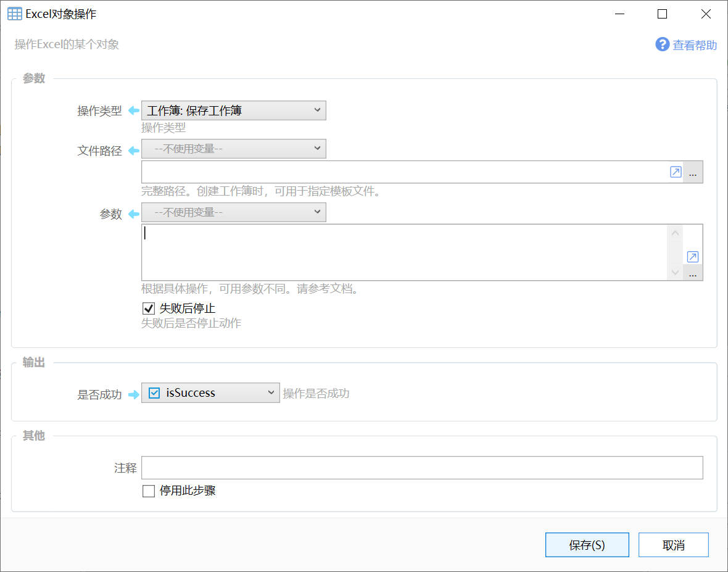Click the 取消 cancel button
Screen dimensions: 728x572
[673, 545]
